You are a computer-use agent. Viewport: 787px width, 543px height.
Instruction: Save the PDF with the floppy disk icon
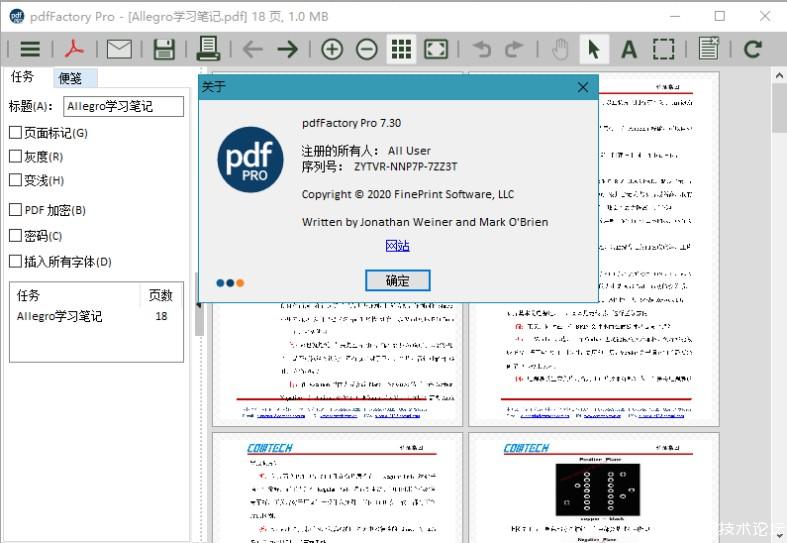(164, 49)
